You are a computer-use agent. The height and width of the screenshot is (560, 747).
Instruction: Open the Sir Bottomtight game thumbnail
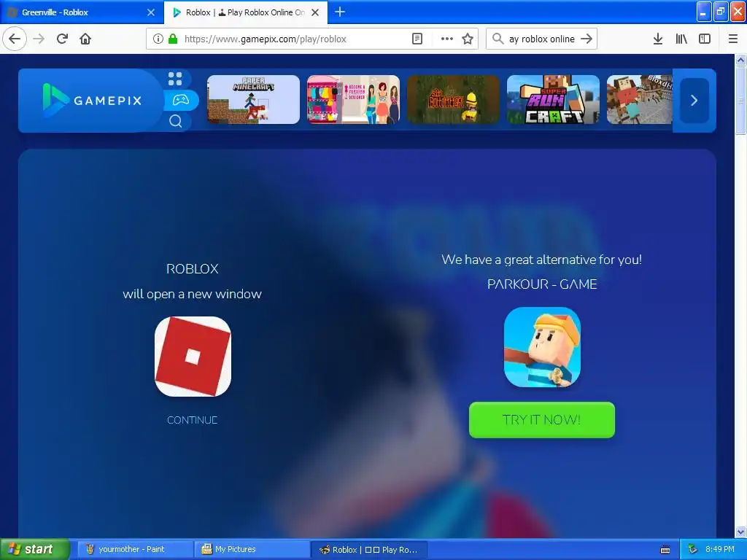pos(453,99)
